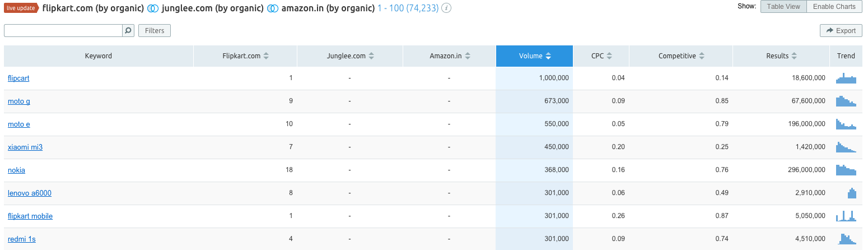Select the 550,000 volume cell
This screenshot has width=868, height=250.
[x=534, y=124]
